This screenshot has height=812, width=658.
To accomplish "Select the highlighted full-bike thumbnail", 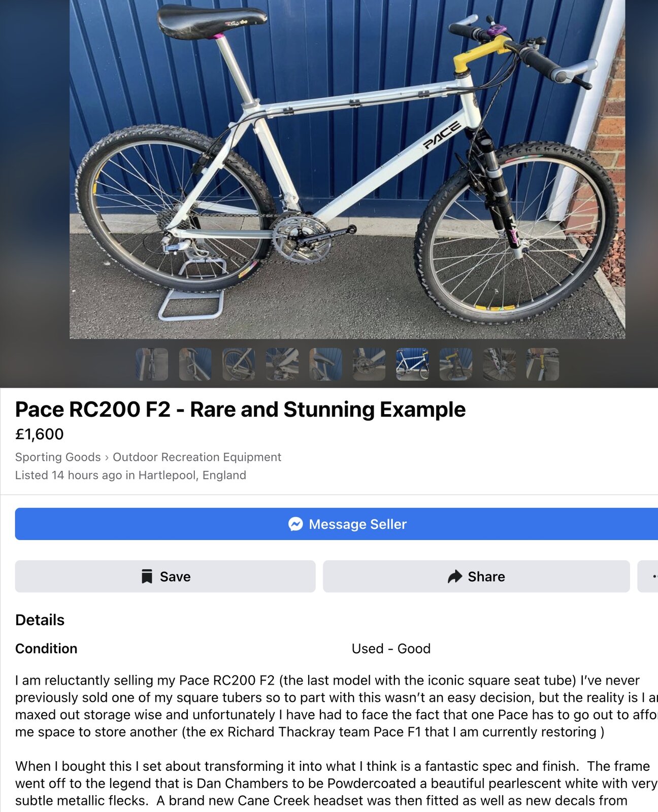I will point(412,364).
